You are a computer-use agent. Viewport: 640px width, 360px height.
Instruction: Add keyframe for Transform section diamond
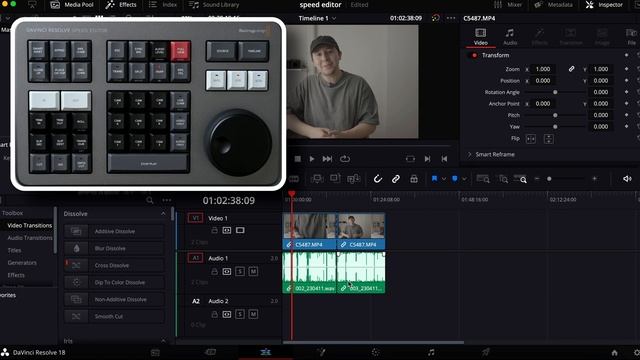tap(627, 55)
